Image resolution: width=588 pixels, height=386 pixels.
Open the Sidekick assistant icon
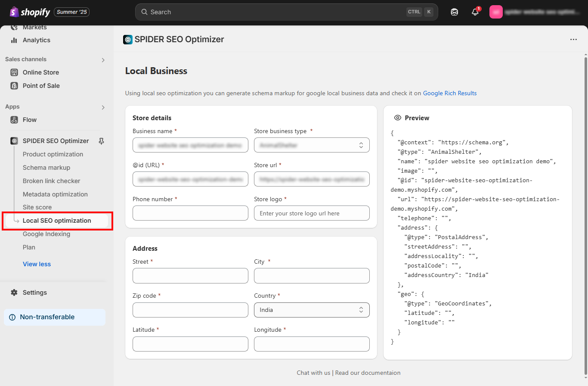click(454, 12)
